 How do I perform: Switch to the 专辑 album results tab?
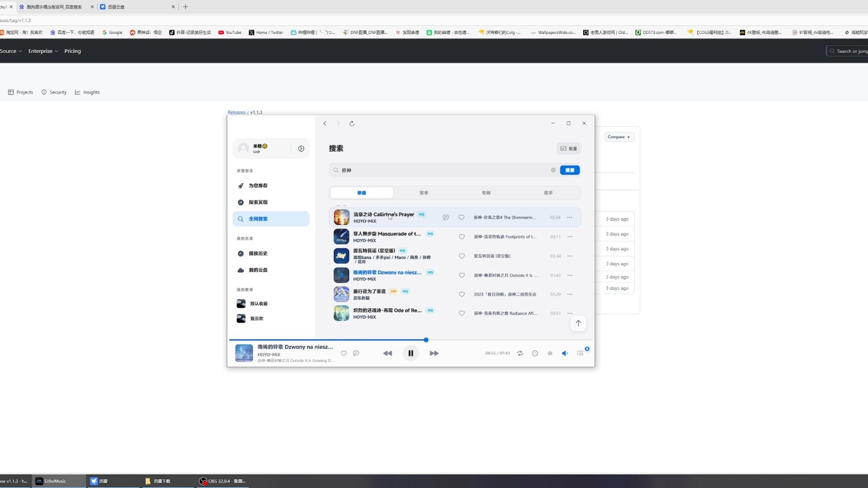[486, 193]
